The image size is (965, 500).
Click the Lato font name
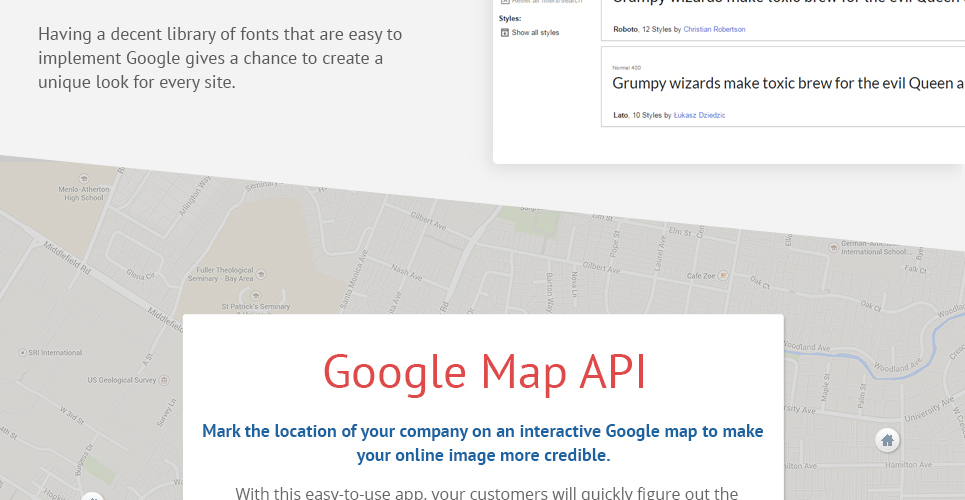pos(620,115)
